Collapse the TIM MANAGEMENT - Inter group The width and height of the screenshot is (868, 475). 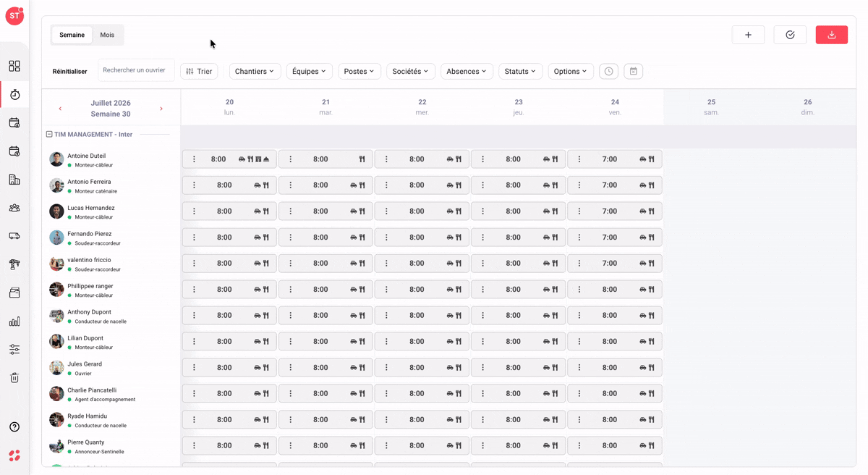pos(49,134)
